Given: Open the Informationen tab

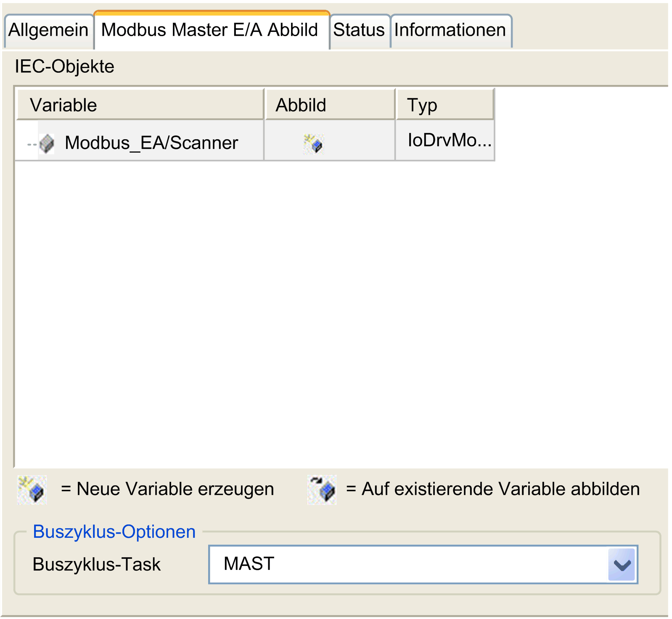Looking at the screenshot, I should tap(450, 31).
